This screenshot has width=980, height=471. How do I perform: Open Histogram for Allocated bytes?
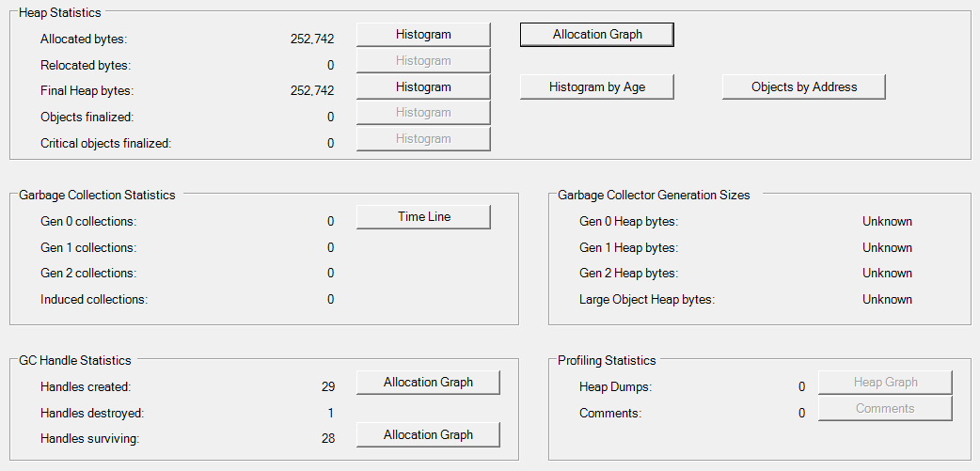[423, 35]
